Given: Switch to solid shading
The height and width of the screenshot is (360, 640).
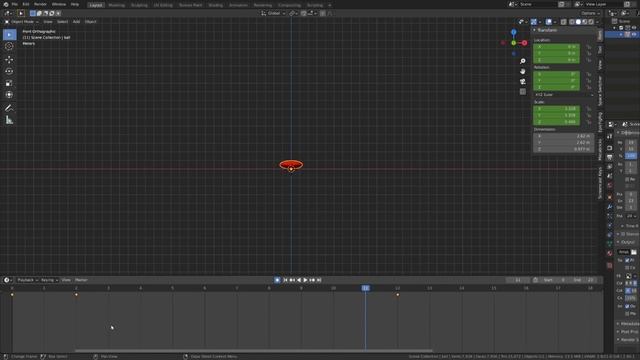Looking at the screenshot, I should pyautogui.click(x=578, y=22).
